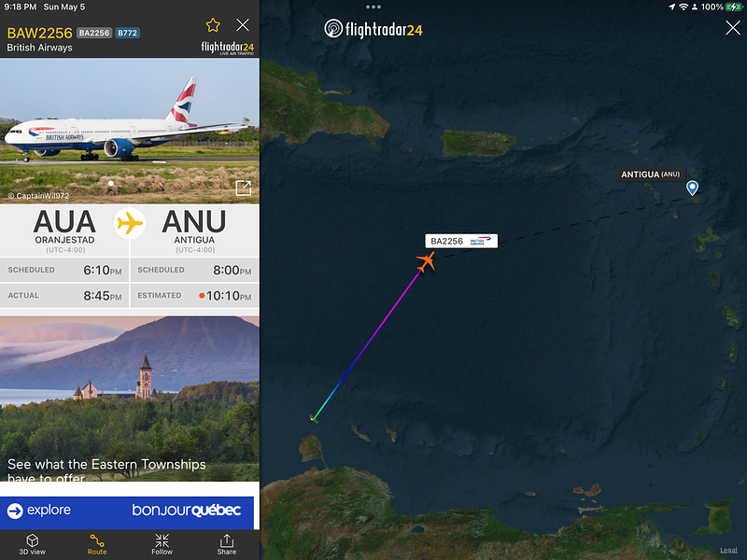Open the 3D view
Screen dimensions: 747x560
coord(33,544)
